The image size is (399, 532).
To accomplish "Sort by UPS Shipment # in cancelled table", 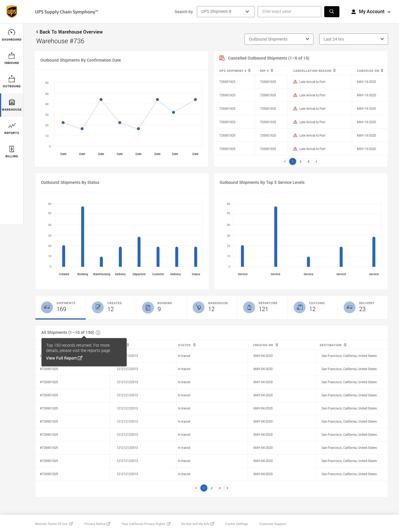I will coord(249,71).
